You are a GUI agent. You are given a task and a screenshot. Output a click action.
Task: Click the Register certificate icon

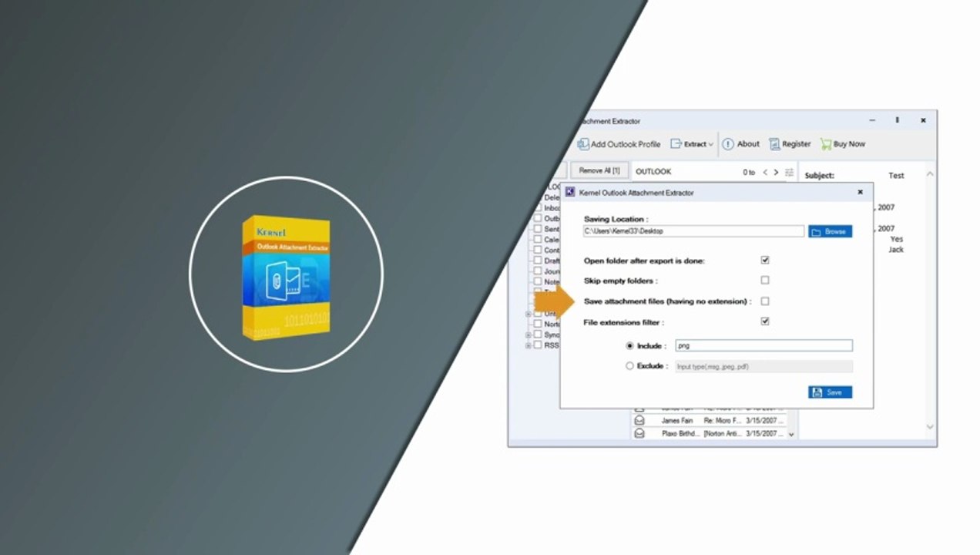pyautogui.click(x=774, y=144)
